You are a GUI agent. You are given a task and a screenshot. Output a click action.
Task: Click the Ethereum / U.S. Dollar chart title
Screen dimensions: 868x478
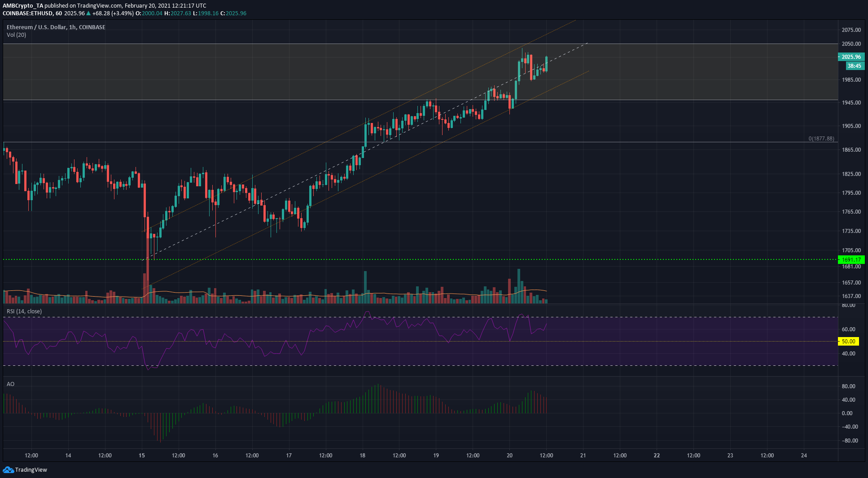(x=56, y=27)
